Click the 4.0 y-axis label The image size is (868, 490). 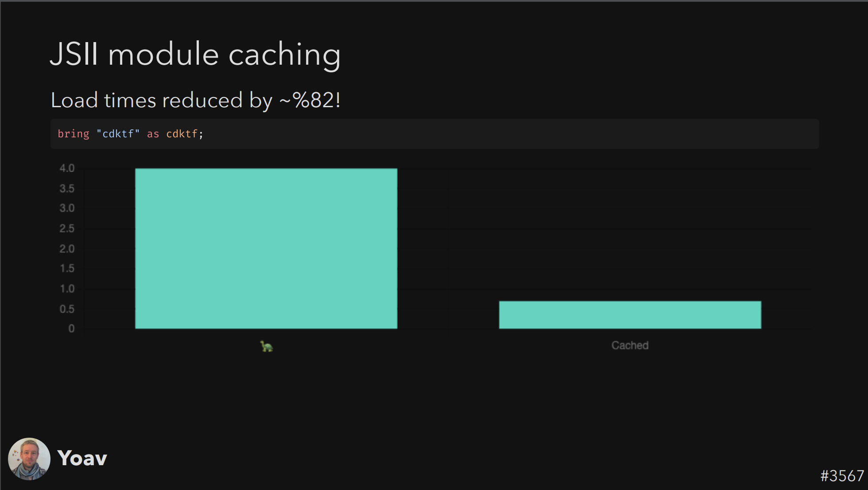pos(67,168)
